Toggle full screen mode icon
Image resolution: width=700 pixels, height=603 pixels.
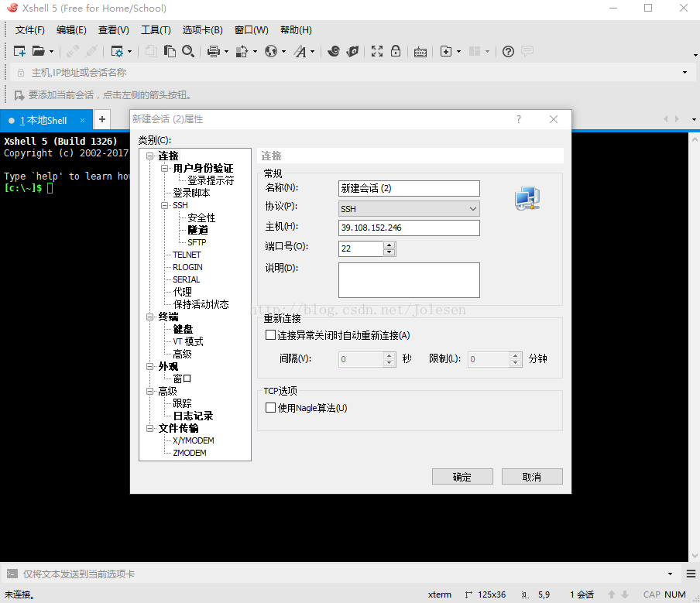[x=377, y=51]
